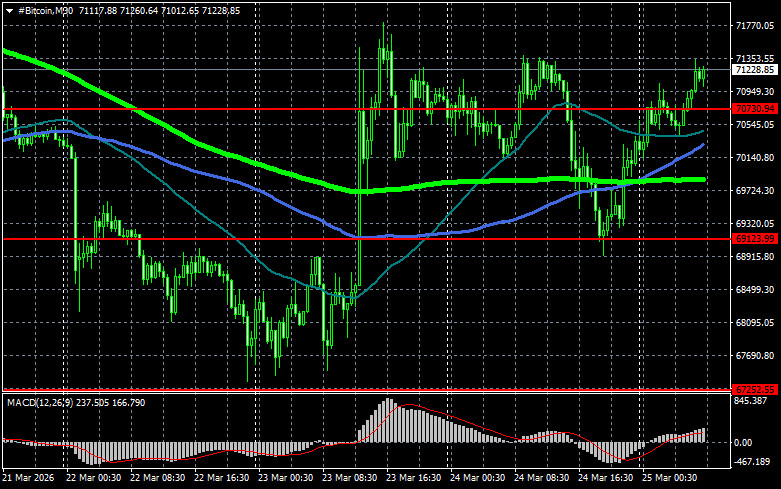
Task: Click the time axis label 22 Mar 08:30
Action: point(157,478)
